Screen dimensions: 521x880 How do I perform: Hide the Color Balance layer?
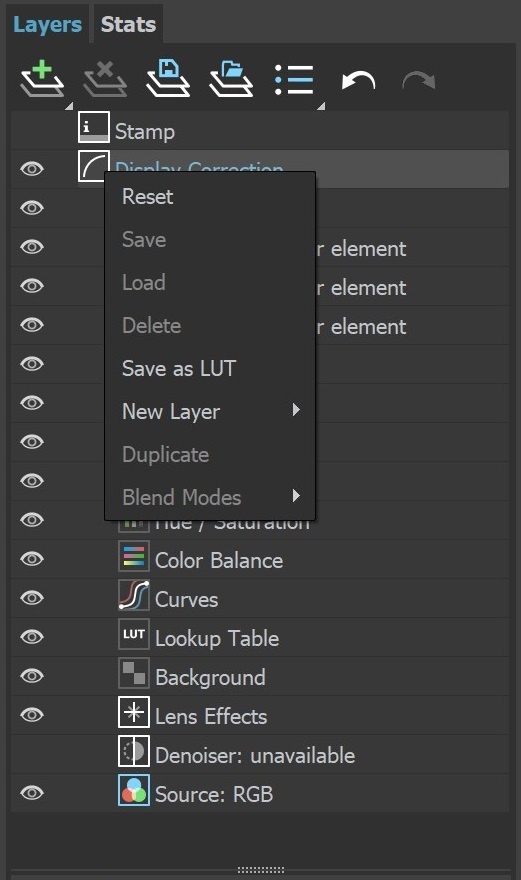(32, 559)
